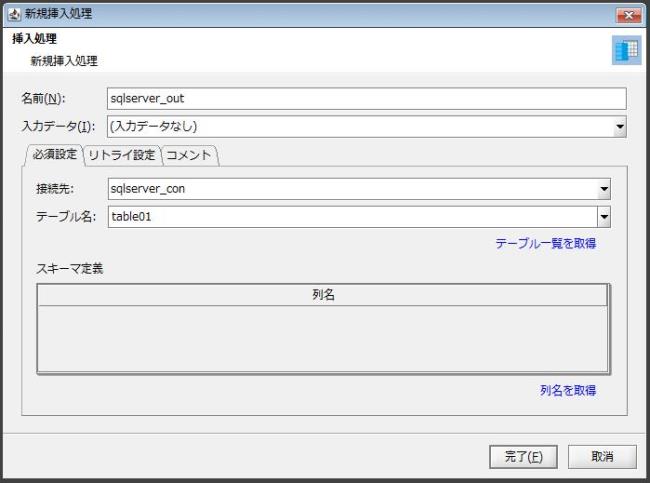Click the 列名を取得 link
Image resolution: width=650 pixels, height=483 pixels.
(x=568, y=391)
